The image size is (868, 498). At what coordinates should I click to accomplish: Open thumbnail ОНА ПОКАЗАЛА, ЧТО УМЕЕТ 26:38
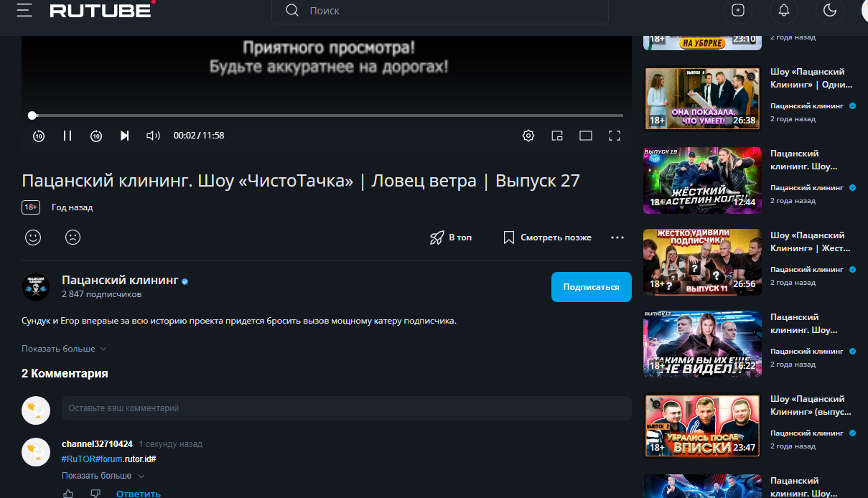point(703,99)
